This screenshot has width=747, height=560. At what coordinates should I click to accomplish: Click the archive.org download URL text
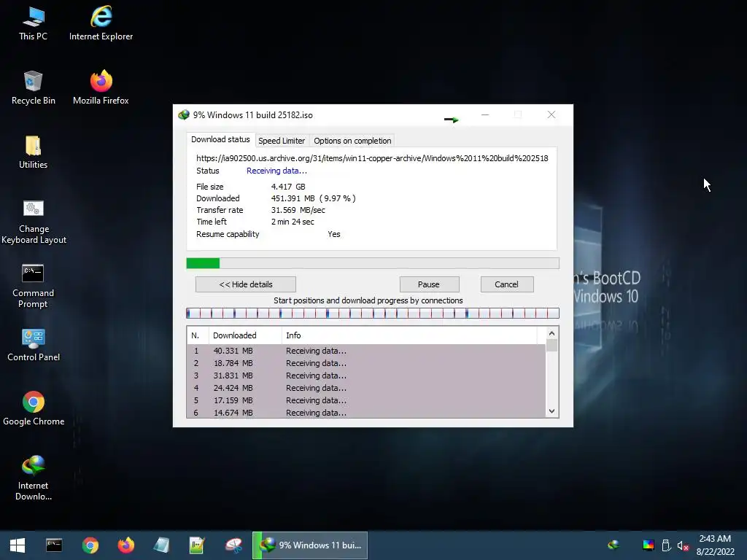[x=372, y=158]
